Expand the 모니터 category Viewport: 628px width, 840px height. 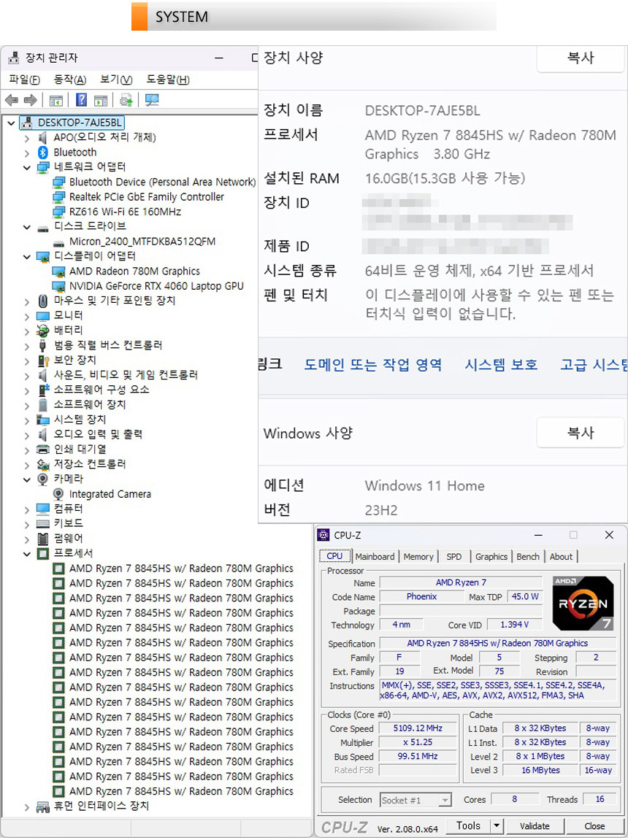[x=27, y=317]
